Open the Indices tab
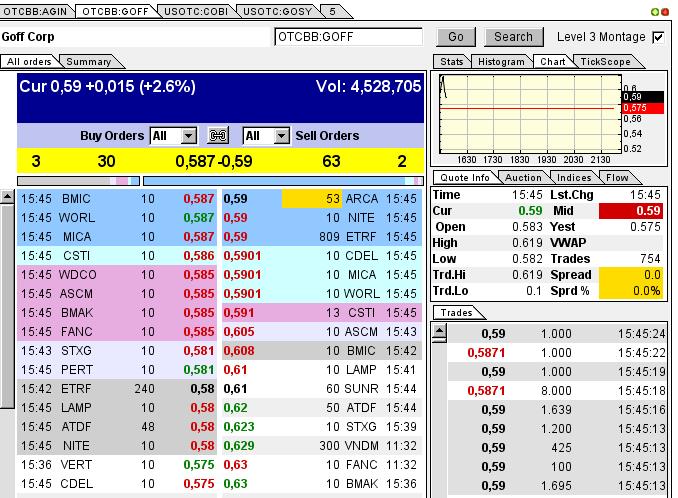 point(574,178)
